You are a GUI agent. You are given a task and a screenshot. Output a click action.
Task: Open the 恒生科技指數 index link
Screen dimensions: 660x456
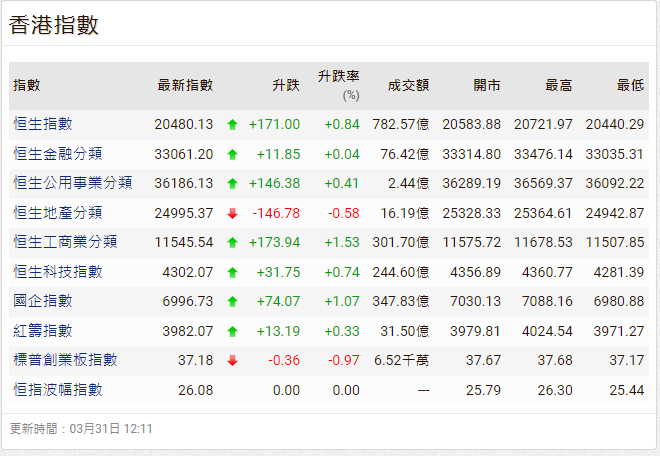[58, 271]
